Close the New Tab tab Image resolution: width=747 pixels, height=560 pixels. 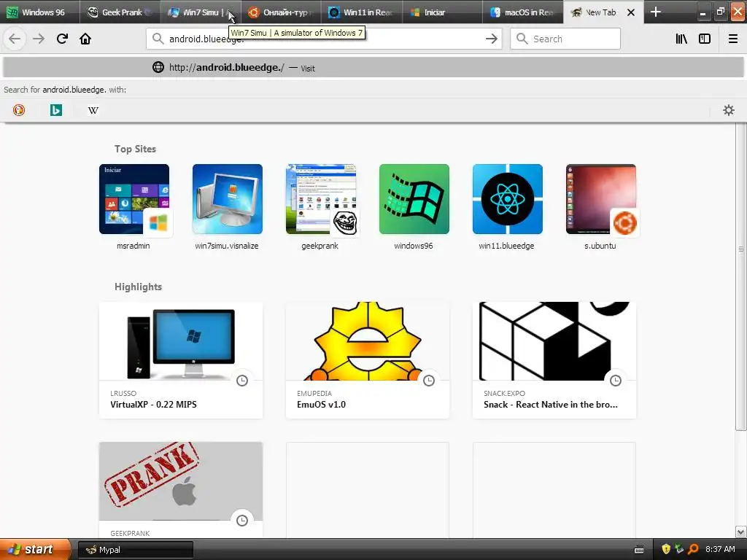click(631, 12)
